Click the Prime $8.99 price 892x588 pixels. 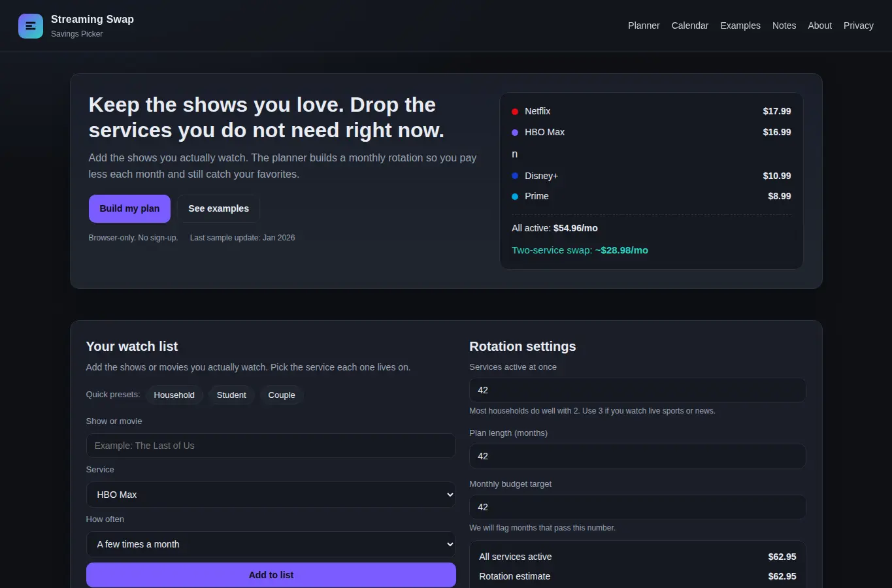coord(780,196)
